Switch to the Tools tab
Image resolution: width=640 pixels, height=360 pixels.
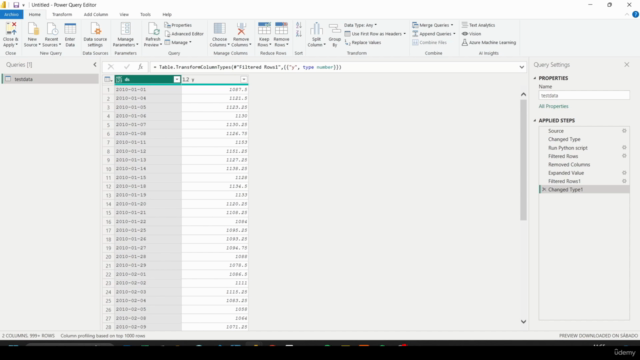145,14
